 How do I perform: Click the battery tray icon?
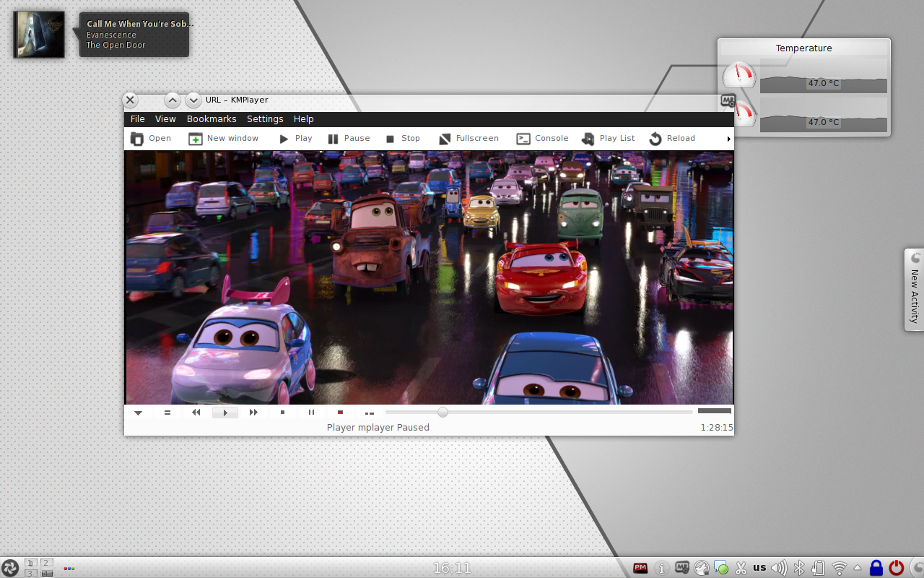819,568
